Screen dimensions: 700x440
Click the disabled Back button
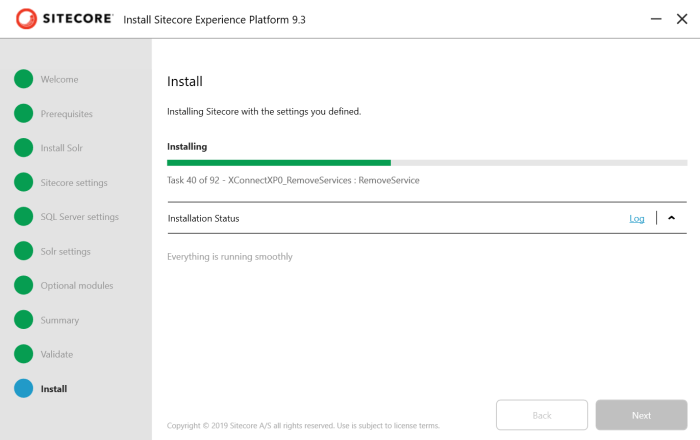[x=542, y=415]
